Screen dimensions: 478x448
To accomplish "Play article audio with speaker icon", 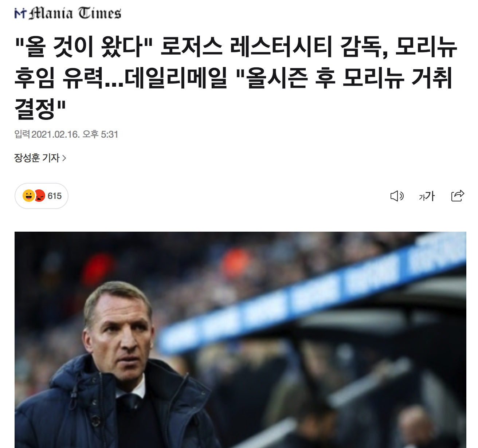I will [x=397, y=196].
